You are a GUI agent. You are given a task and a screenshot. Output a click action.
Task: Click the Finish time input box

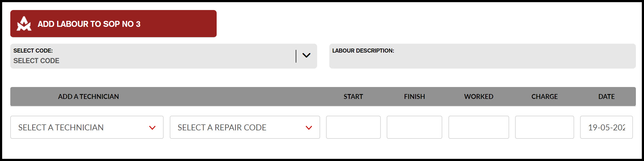coord(414,127)
